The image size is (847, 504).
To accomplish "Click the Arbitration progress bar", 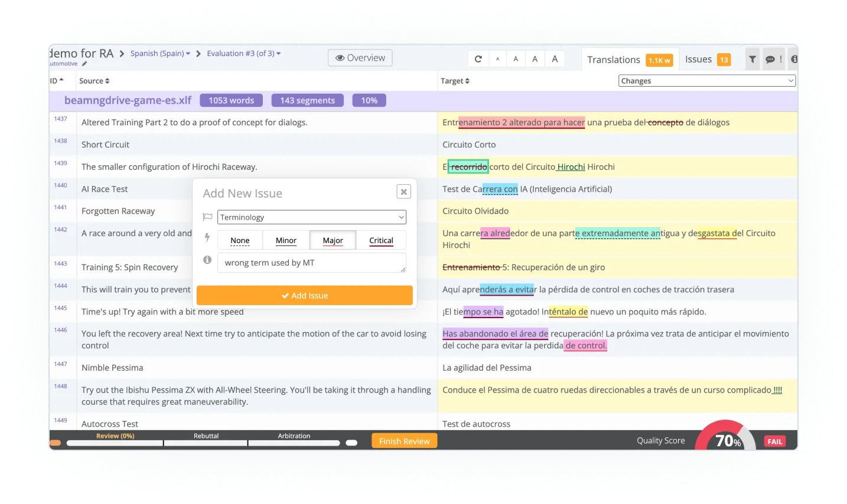I will click(x=294, y=443).
